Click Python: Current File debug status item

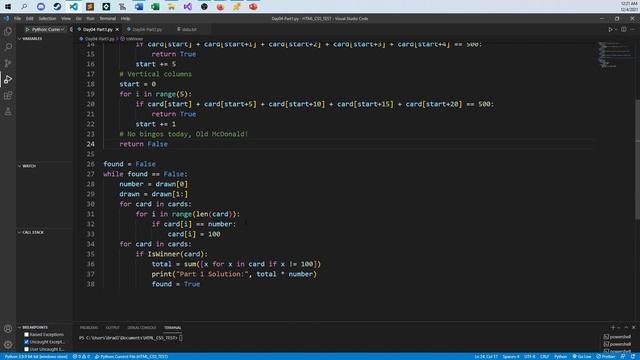131,356
